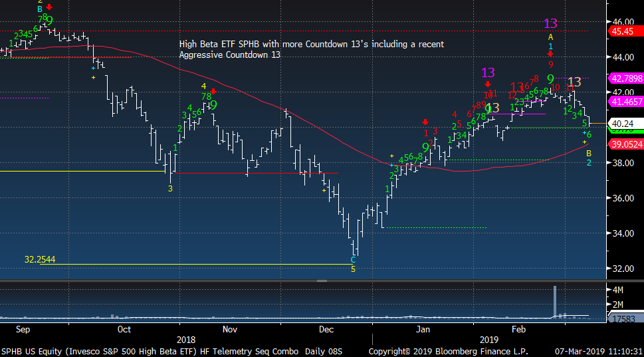Click the SPHB US Equity chart title footer
The height and width of the screenshot is (357, 644).
coord(171,351)
